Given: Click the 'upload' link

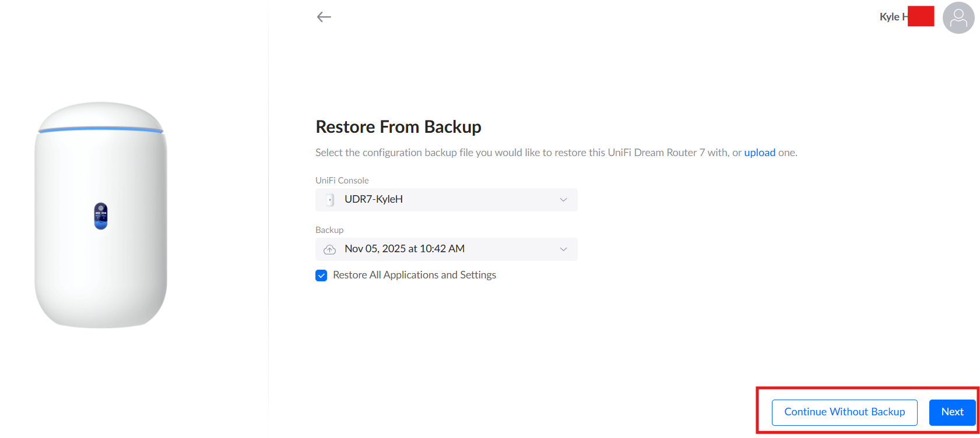Looking at the screenshot, I should (759, 153).
